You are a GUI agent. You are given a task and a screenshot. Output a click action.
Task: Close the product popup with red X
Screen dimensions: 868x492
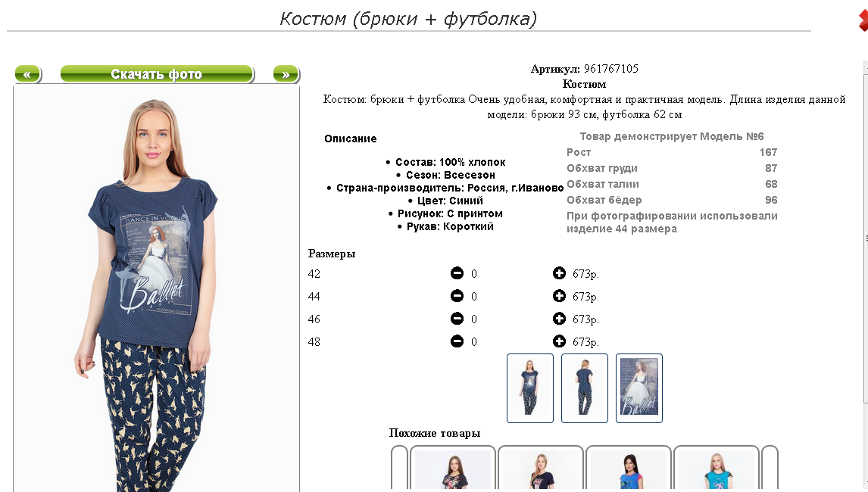(863, 21)
